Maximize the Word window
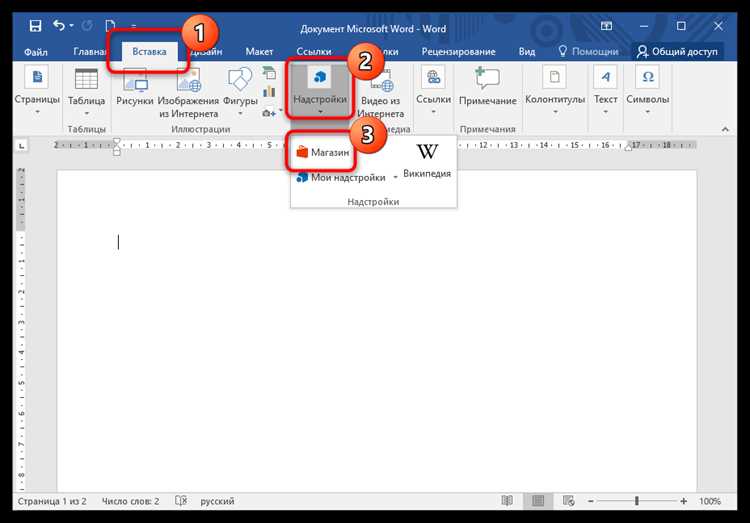The height and width of the screenshot is (523, 750). [681, 26]
